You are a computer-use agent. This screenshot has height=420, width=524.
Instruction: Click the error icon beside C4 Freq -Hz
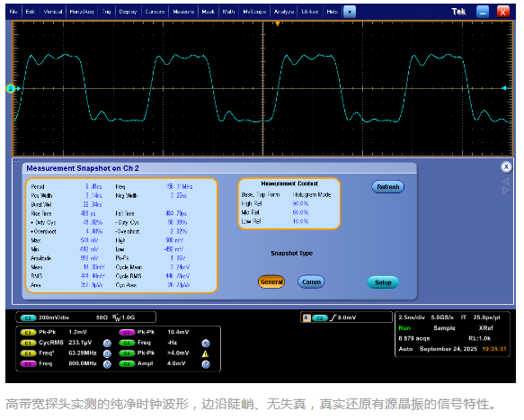tap(206, 344)
